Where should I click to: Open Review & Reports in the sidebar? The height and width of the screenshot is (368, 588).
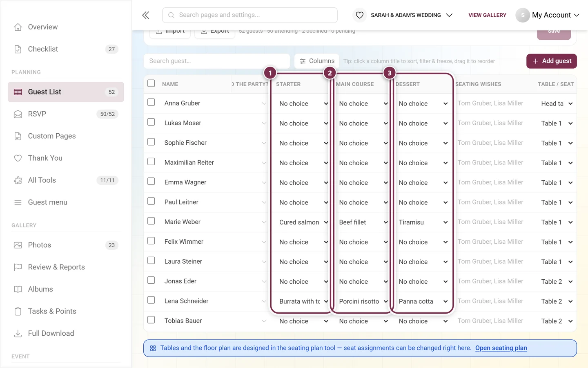(x=66, y=267)
